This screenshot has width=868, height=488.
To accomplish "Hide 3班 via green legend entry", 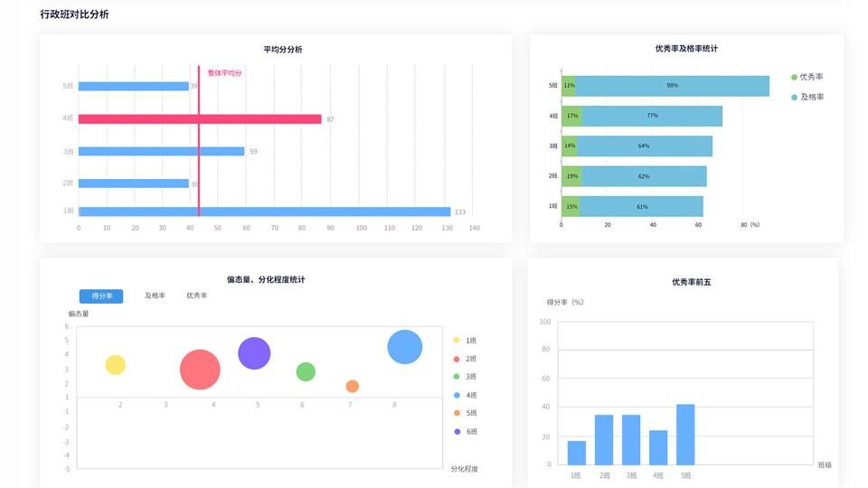I will pos(465,377).
